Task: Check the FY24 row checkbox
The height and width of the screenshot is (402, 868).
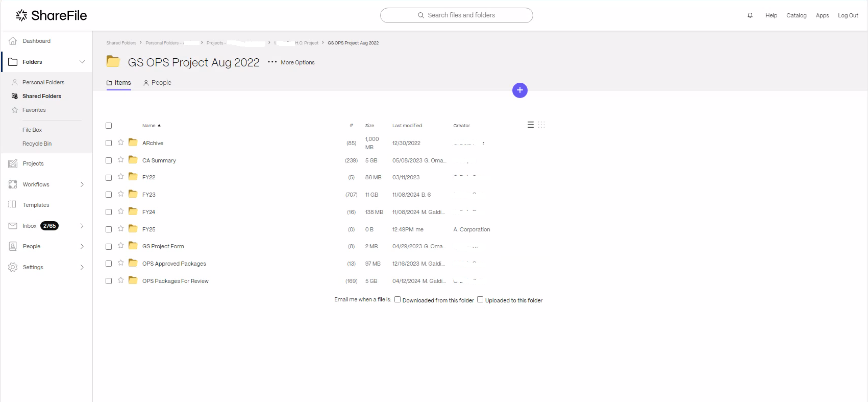Action: coord(109,212)
